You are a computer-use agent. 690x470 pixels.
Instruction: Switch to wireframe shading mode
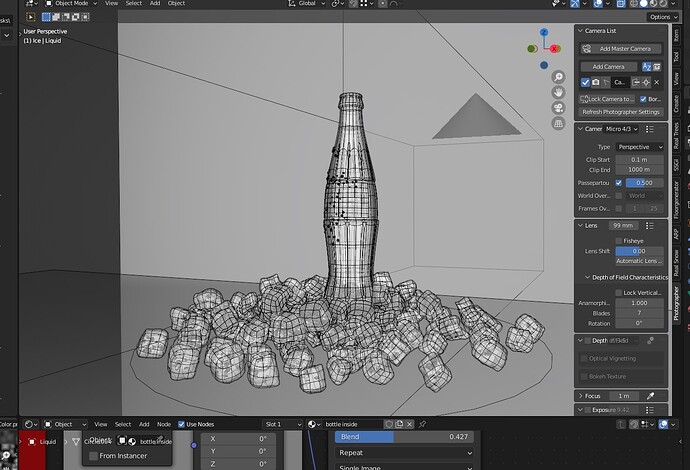coord(634,4)
